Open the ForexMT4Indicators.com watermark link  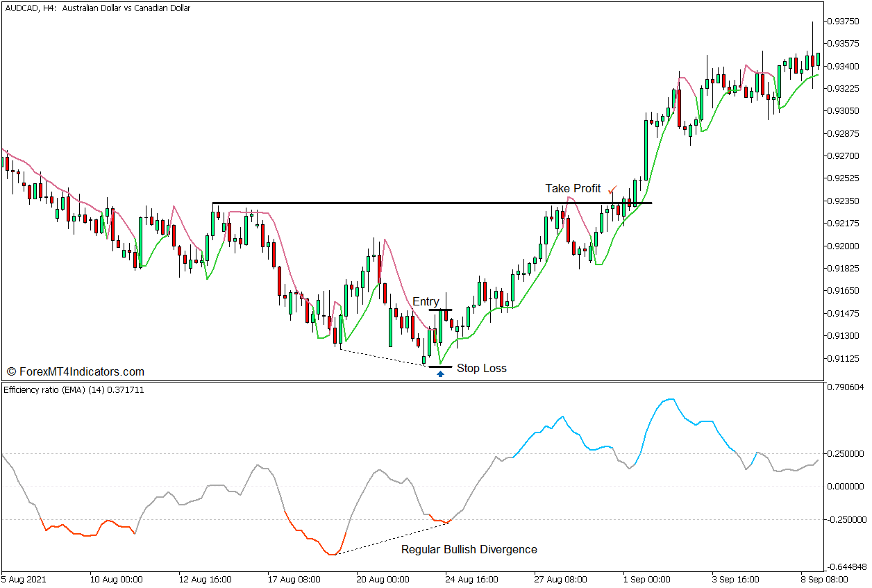(74, 371)
